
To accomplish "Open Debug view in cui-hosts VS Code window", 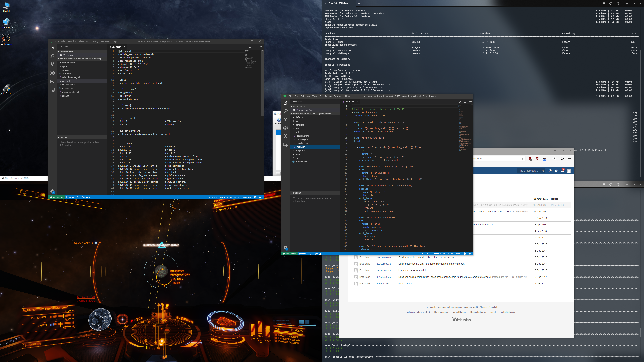I will [x=52, y=73].
